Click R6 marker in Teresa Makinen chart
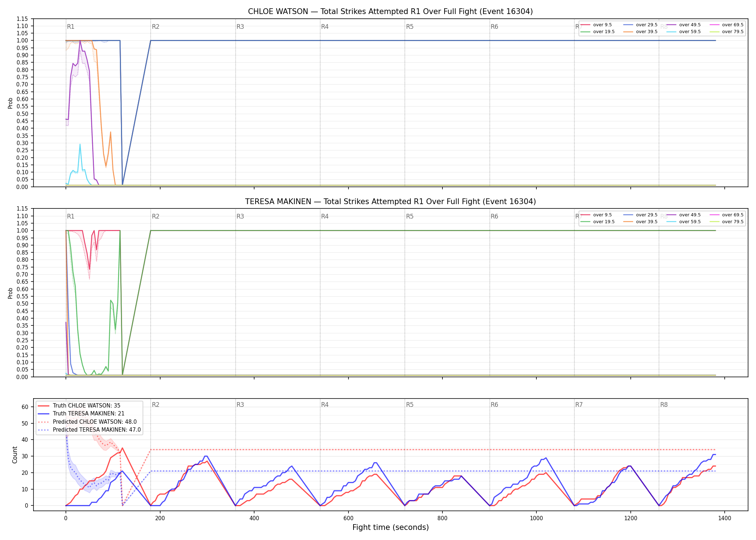756x540 pixels. pos(494,216)
